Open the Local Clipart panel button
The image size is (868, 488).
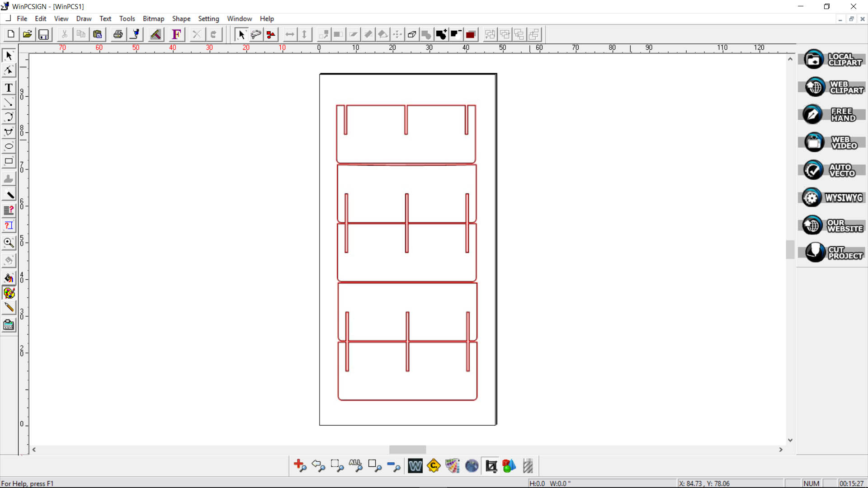(x=833, y=59)
